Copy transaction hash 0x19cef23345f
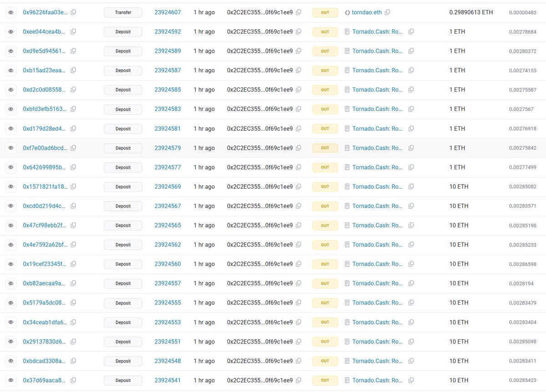546x392 pixels. click(x=73, y=264)
